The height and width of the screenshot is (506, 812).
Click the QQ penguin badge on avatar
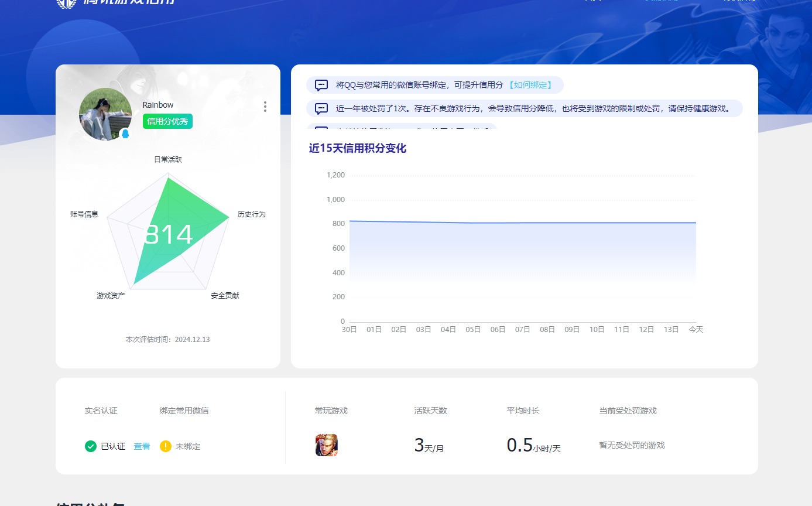(x=125, y=134)
